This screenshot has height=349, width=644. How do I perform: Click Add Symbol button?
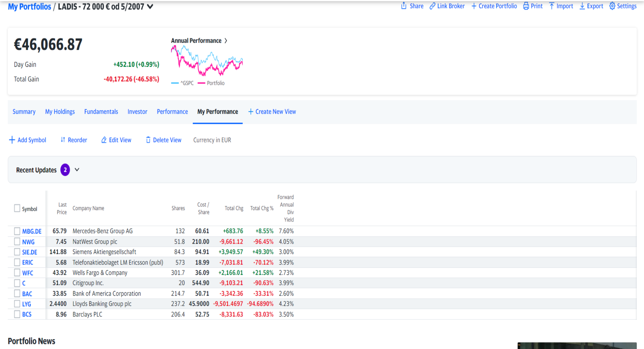[x=28, y=140]
